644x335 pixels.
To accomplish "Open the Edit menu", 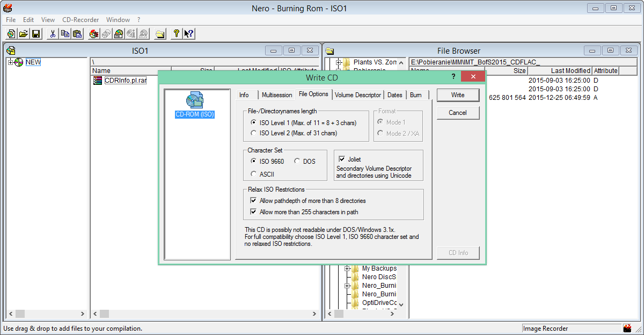I will pyautogui.click(x=28, y=20).
